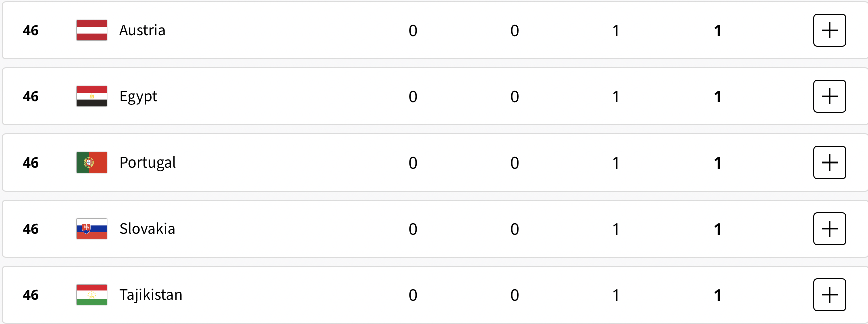Viewport: 868px width, 324px height.
Task: Open the Portugal country name link
Action: click(148, 163)
